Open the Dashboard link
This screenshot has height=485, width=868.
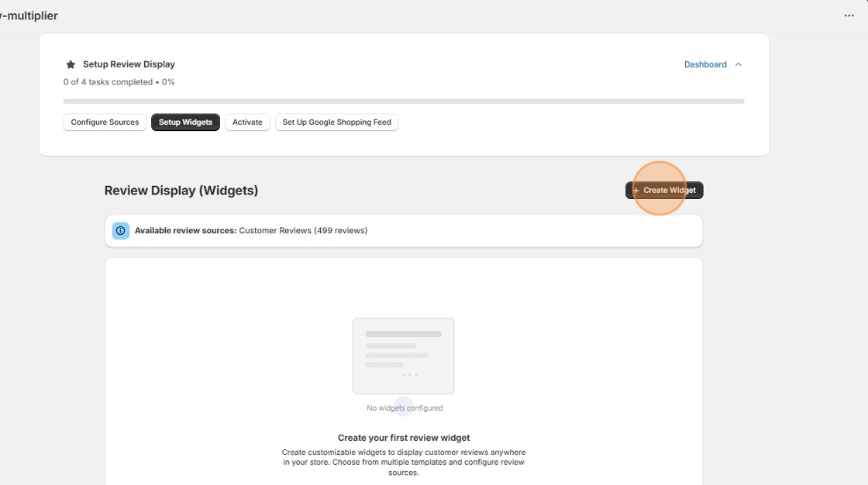(704, 64)
